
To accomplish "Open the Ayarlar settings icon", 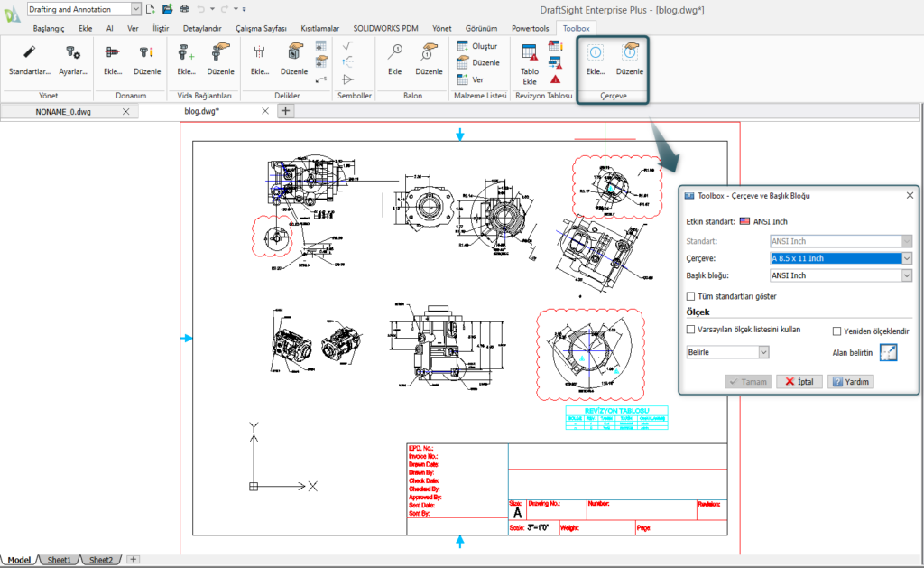I will pyautogui.click(x=73, y=61).
